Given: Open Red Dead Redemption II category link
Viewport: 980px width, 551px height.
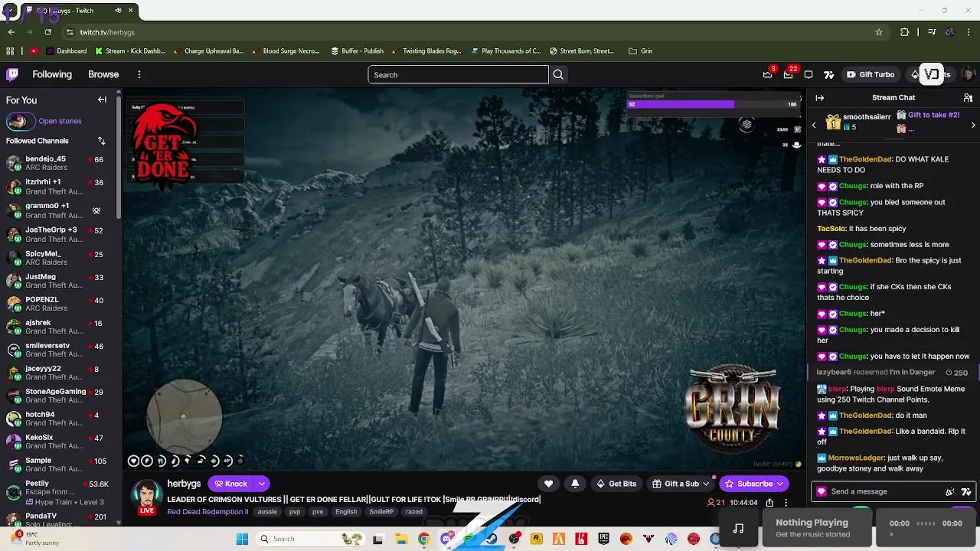Looking at the screenshot, I should pos(207,512).
